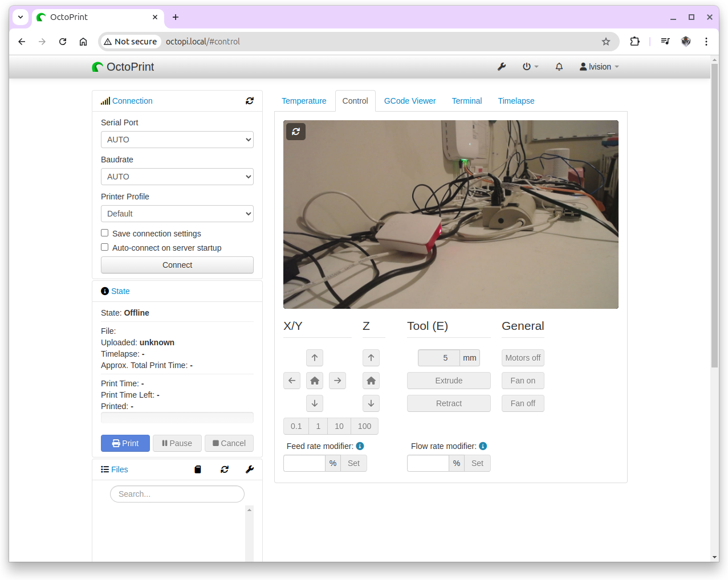
Task: Switch to the GCode Viewer tab
Action: (410, 101)
